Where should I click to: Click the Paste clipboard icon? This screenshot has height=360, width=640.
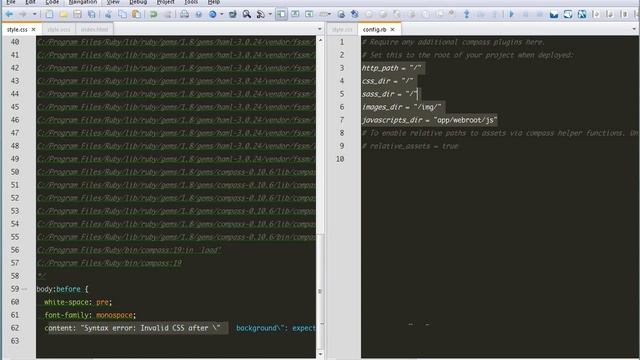click(137, 15)
